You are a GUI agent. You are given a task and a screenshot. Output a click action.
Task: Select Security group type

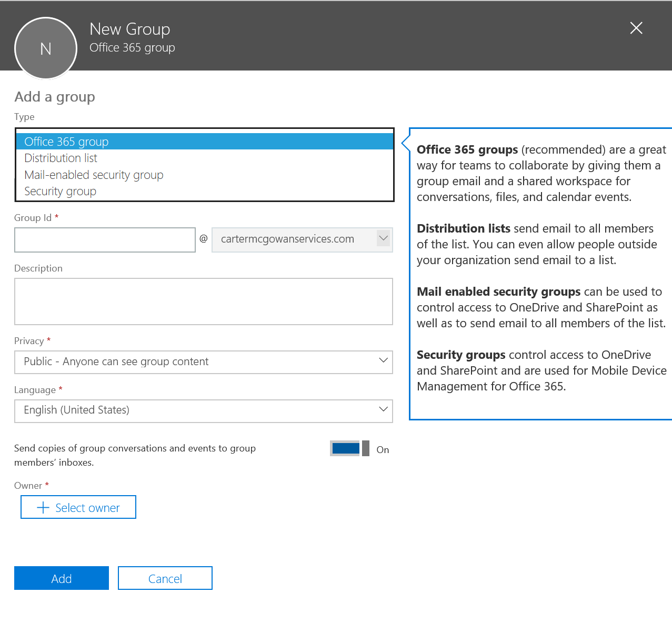pyautogui.click(x=205, y=191)
